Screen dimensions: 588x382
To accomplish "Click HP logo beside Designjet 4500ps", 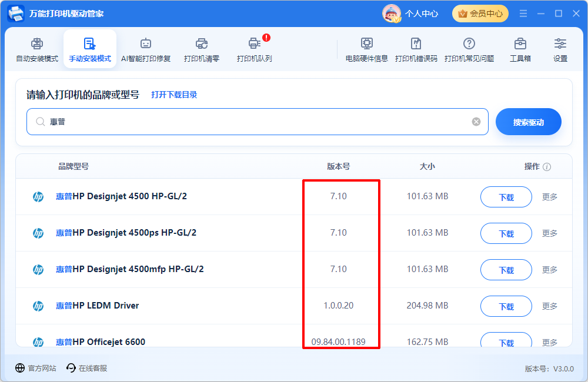I will click(38, 233).
